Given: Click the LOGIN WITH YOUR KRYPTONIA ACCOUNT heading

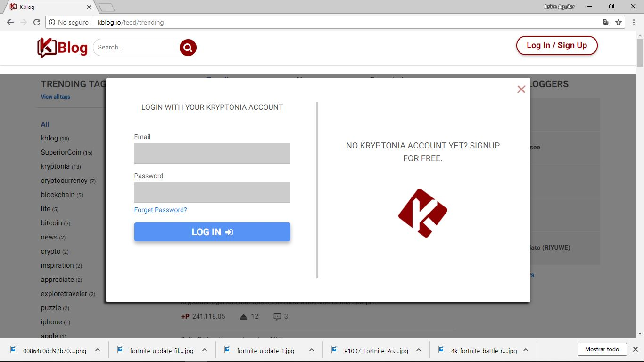Looking at the screenshot, I should tap(212, 107).
